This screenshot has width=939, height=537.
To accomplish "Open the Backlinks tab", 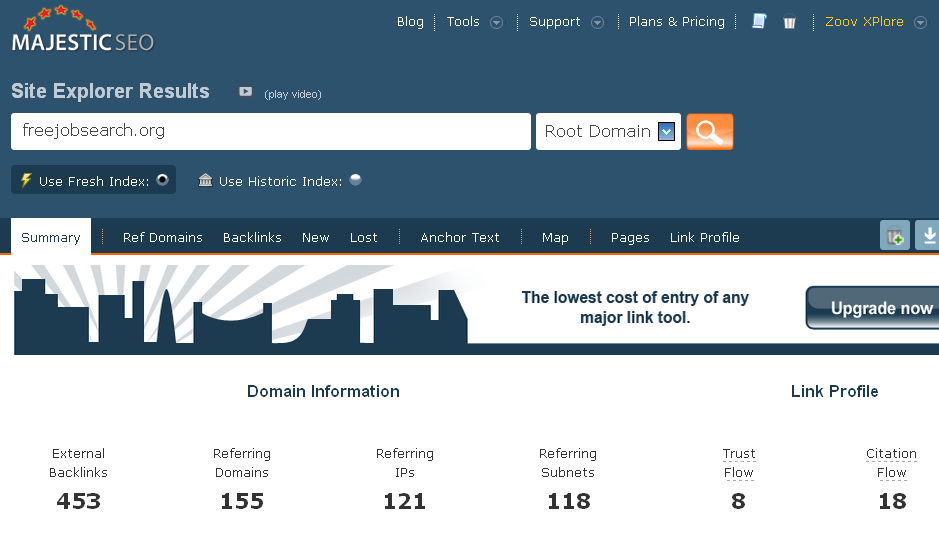I will click(x=252, y=237).
